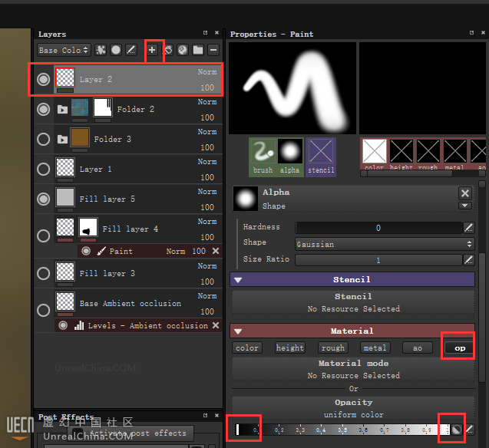Click the add fill layer bucket icon
Screen dimensions: 489x448
click(167, 50)
